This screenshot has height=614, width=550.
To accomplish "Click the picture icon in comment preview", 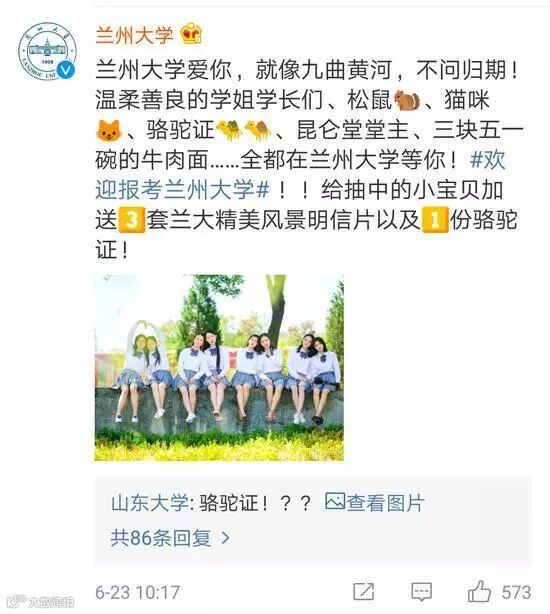I will (x=335, y=501).
